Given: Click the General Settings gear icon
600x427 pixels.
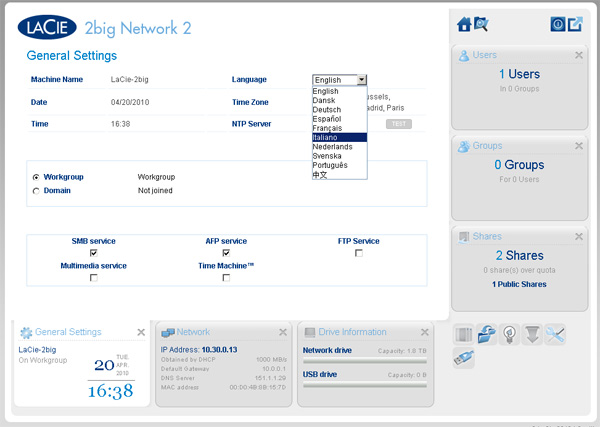Looking at the screenshot, I should tap(26, 332).
